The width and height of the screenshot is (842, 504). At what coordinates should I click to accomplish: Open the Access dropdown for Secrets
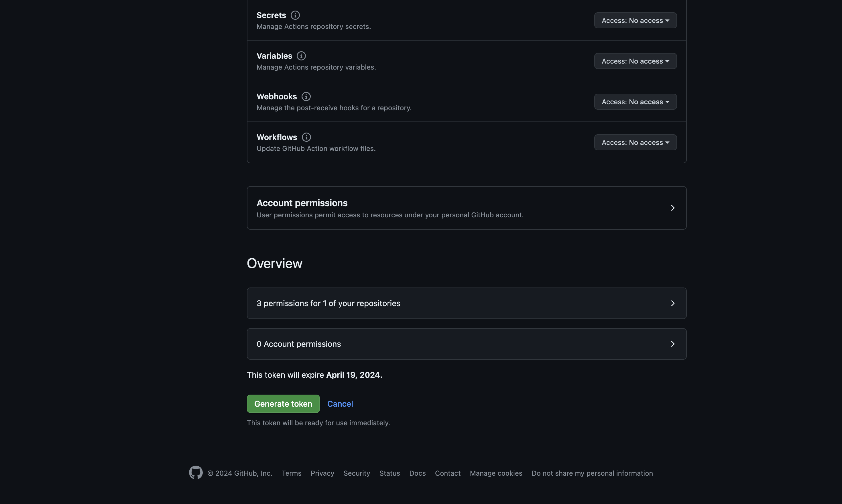[x=635, y=20]
